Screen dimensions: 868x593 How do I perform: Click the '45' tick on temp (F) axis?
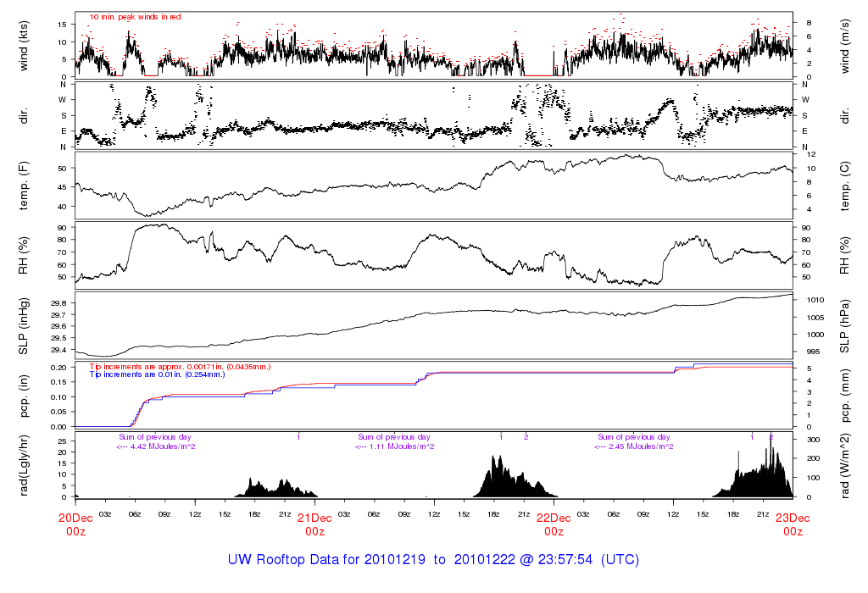tap(62, 187)
